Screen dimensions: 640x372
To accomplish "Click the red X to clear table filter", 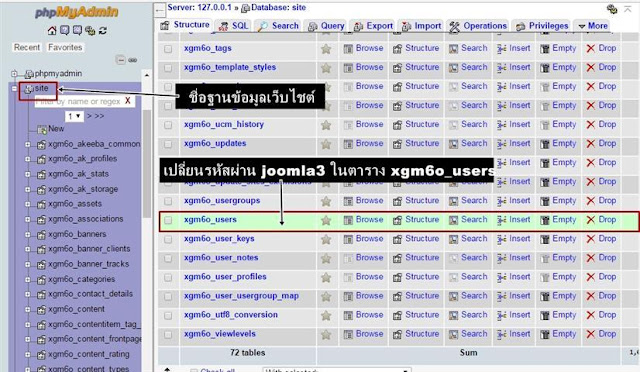I will (128, 101).
